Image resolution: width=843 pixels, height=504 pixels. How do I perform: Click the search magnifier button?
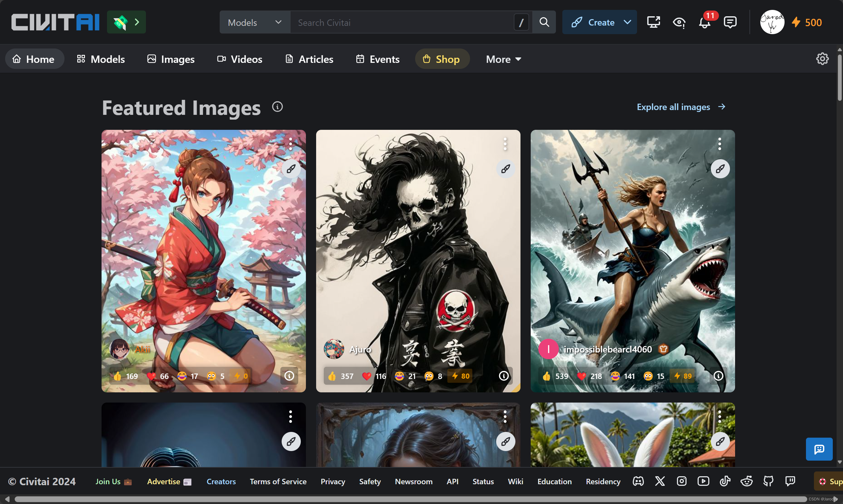[x=544, y=22]
